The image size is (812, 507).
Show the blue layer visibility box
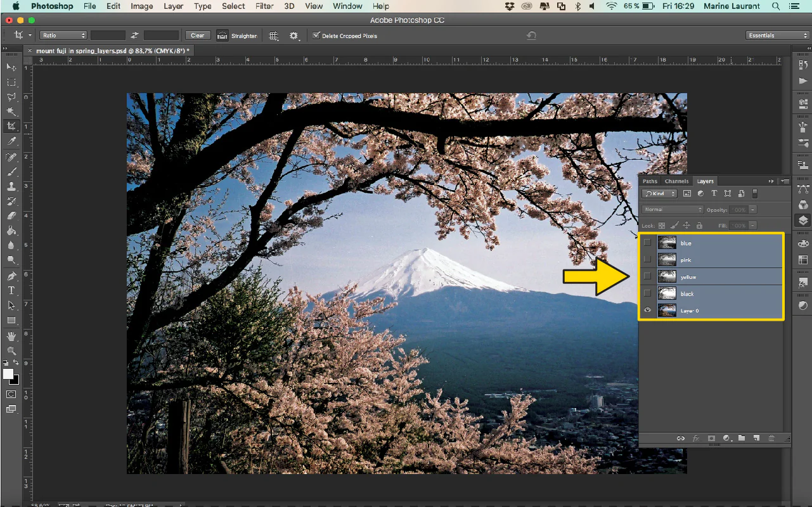pyautogui.click(x=647, y=243)
